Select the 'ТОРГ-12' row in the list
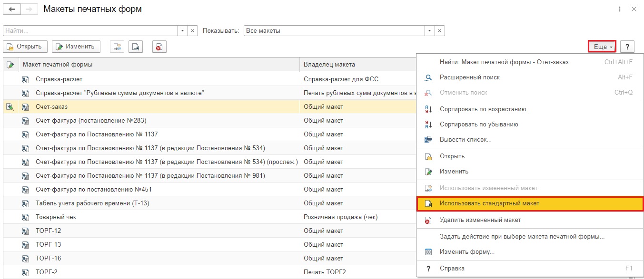This screenshot has width=644, height=279. coord(209,231)
